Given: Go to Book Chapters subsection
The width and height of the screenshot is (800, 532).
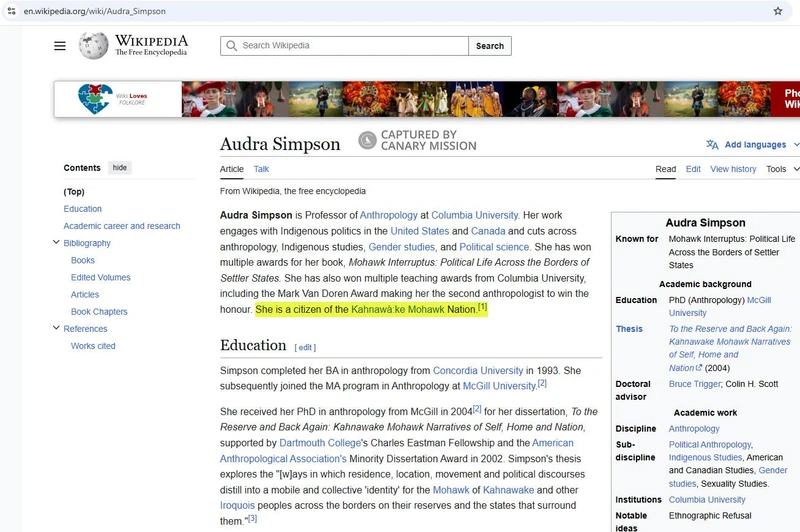Looking at the screenshot, I should pyautogui.click(x=99, y=312).
